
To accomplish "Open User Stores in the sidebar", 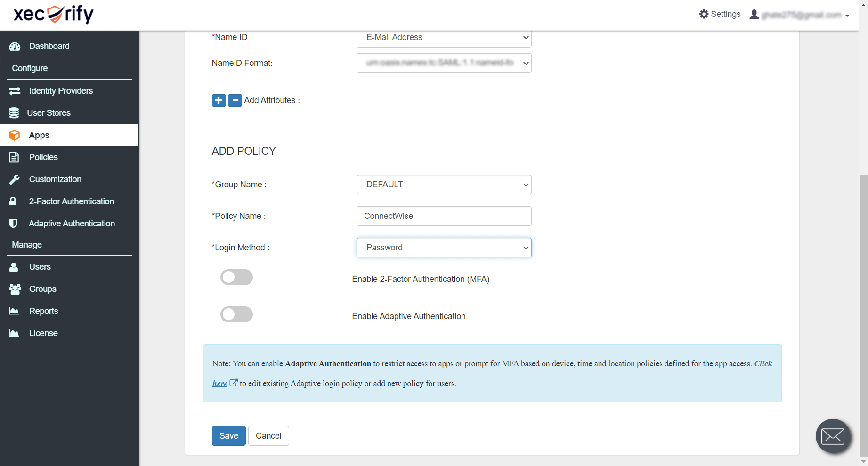I will [x=70, y=113].
